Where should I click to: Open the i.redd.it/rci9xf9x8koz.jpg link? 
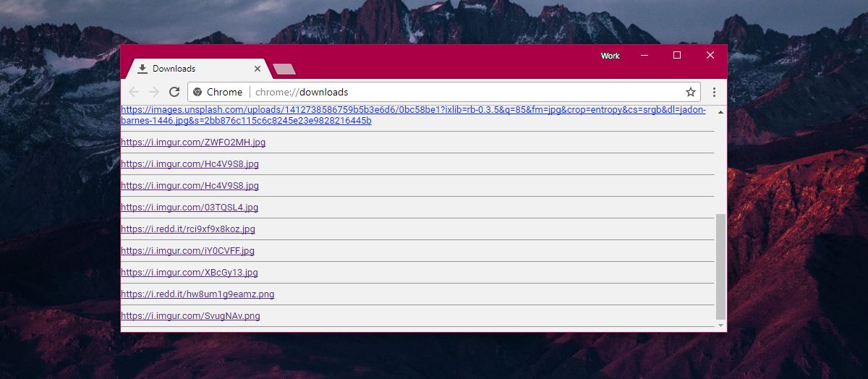pyautogui.click(x=188, y=229)
